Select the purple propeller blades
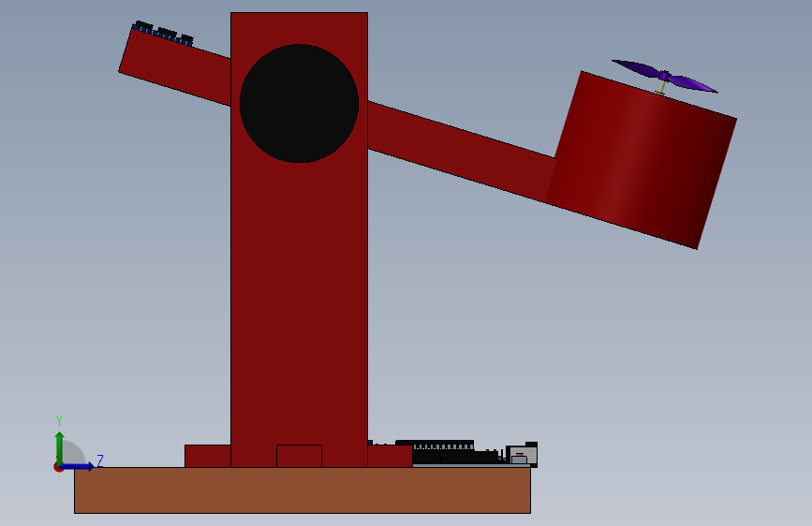 (x=664, y=76)
